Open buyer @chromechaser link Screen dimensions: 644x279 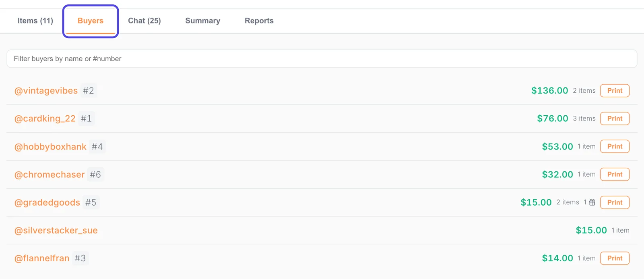50,175
